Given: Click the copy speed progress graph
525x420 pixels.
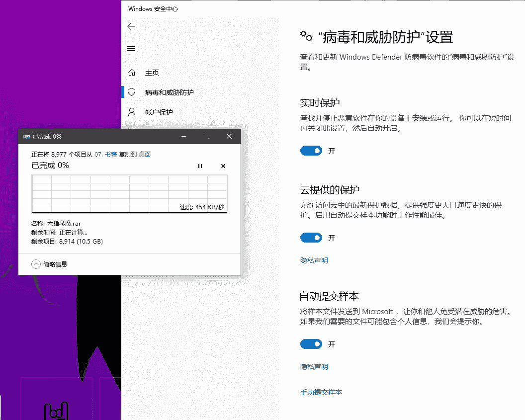Looking at the screenshot, I should tap(130, 194).
